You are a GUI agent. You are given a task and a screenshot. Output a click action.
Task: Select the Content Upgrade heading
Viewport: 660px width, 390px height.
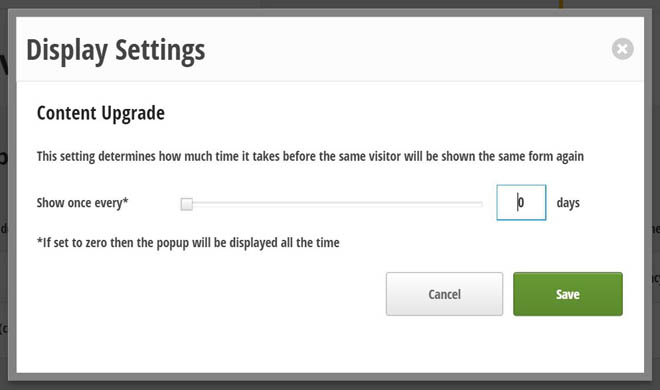(101, 113)
